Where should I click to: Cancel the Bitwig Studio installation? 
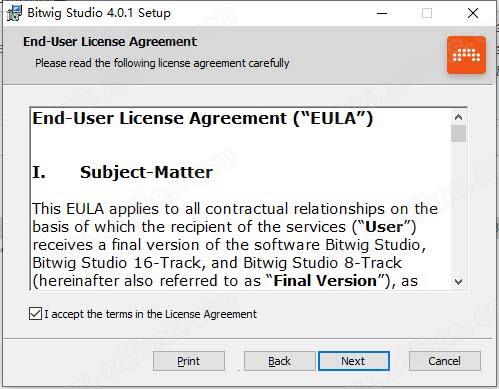point(445,361)
